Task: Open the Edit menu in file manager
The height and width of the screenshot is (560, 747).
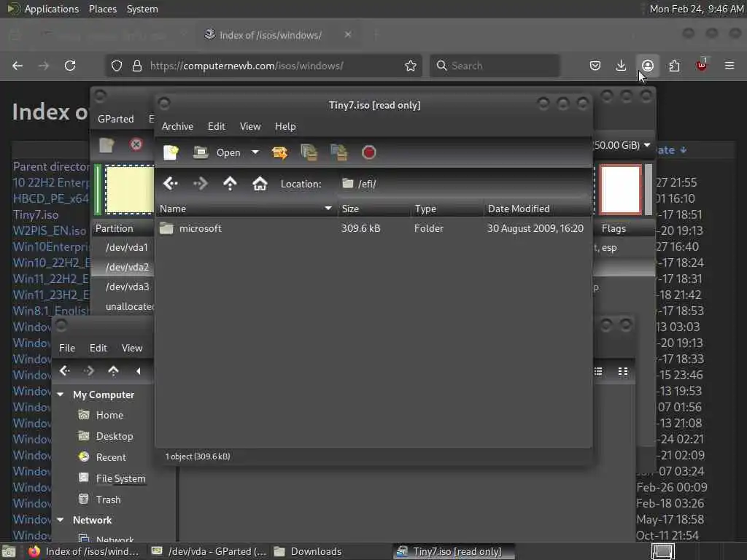Action: (98, 348)
